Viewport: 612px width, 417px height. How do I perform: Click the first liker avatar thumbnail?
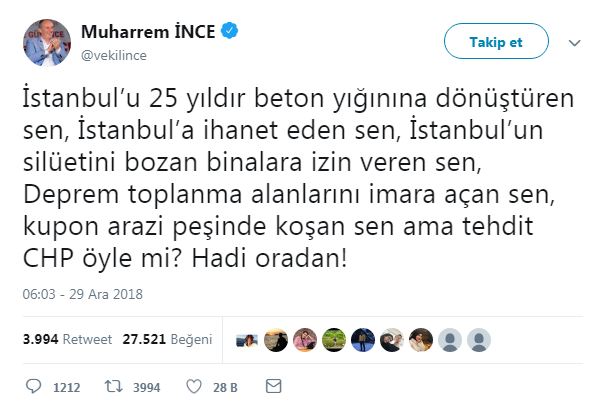pos(245,339)
